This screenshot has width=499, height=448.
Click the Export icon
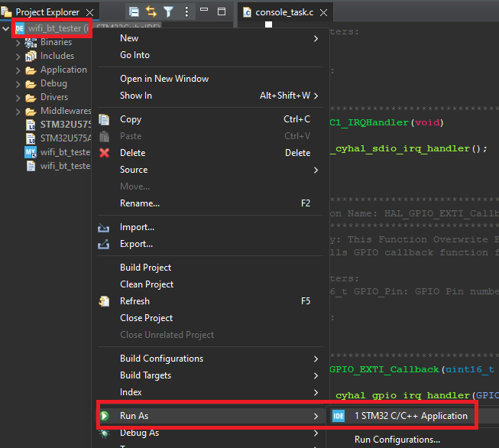pos(103,244)
